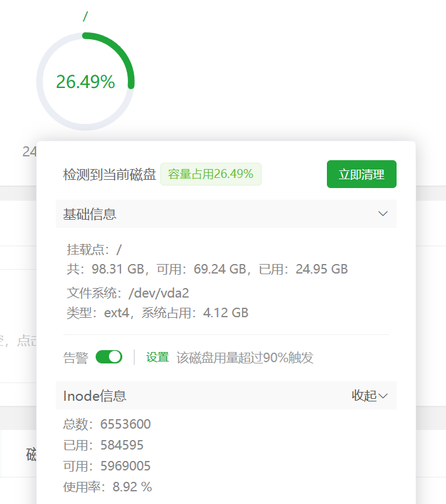Open the 设置 alert settings link
446x504 pixels.
click(158, 357)
